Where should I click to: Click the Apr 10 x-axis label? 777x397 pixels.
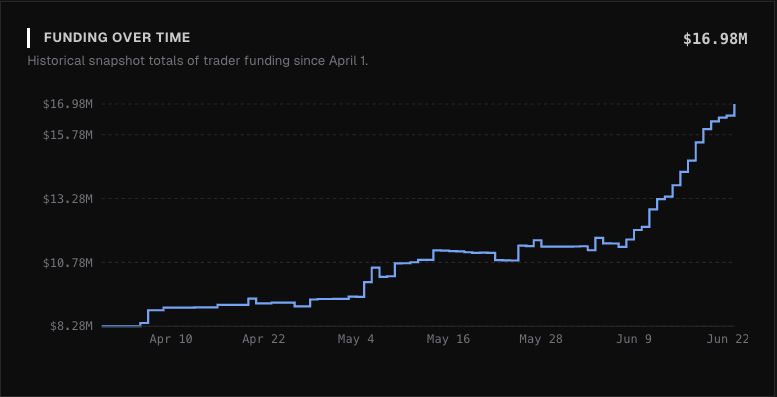(x=171, y=339)
